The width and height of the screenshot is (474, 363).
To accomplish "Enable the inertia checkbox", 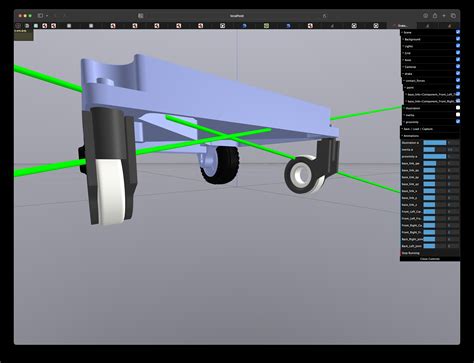I will pyautogui.click(x=458, y=115).
